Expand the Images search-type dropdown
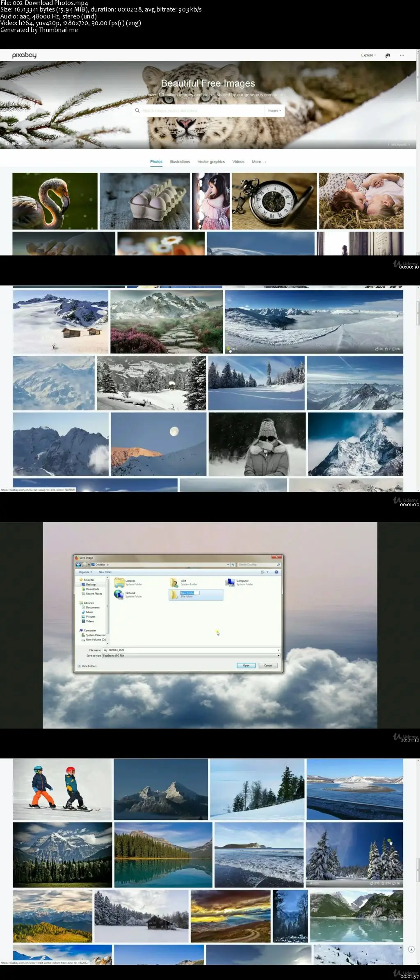 [x=274, y=110]
